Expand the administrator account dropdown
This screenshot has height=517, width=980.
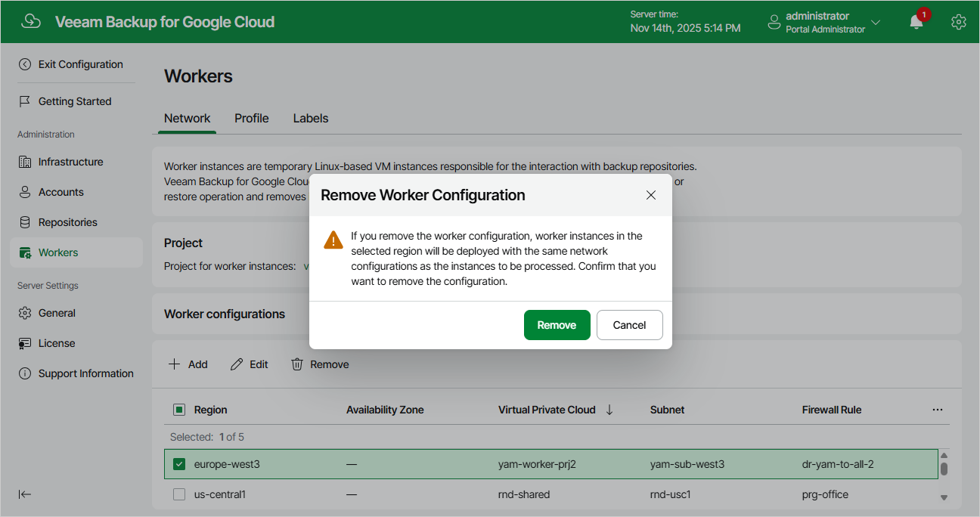[x=876, y=22]
